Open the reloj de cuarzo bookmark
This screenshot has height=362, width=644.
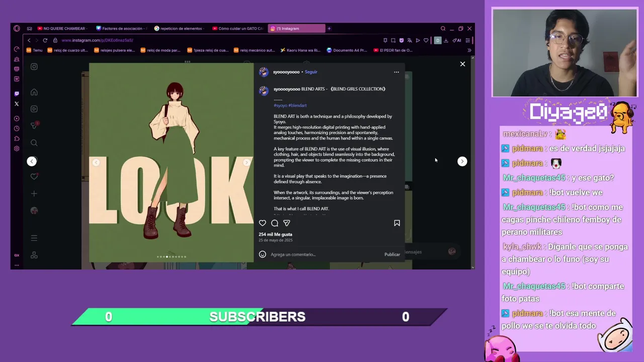(x=67, y=50)
